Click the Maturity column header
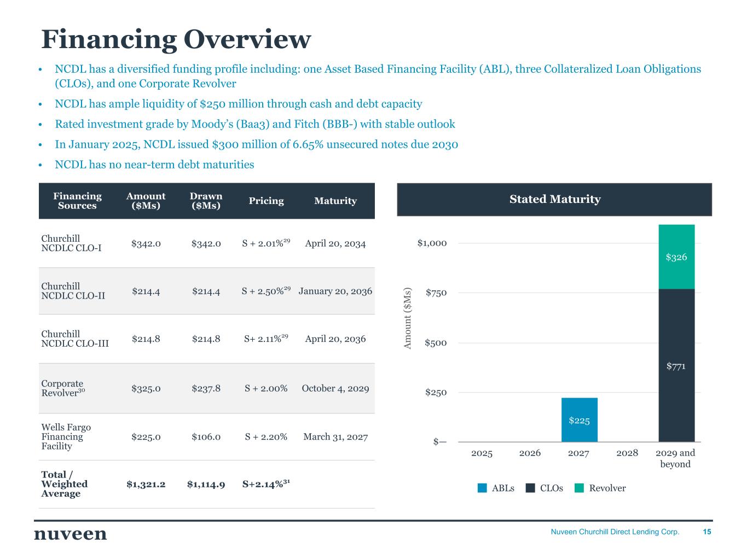The height and width of the screenshot is (560, 747). (x=335, y=201)
